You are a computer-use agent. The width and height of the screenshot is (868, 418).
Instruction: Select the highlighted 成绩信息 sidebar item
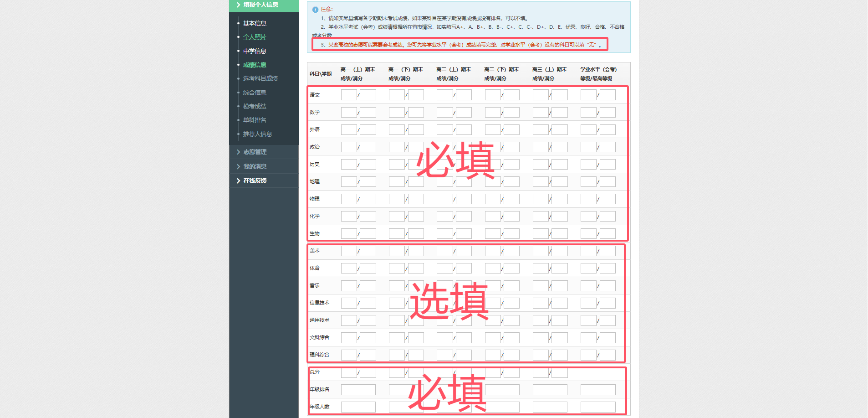click(x=255, y=65)
